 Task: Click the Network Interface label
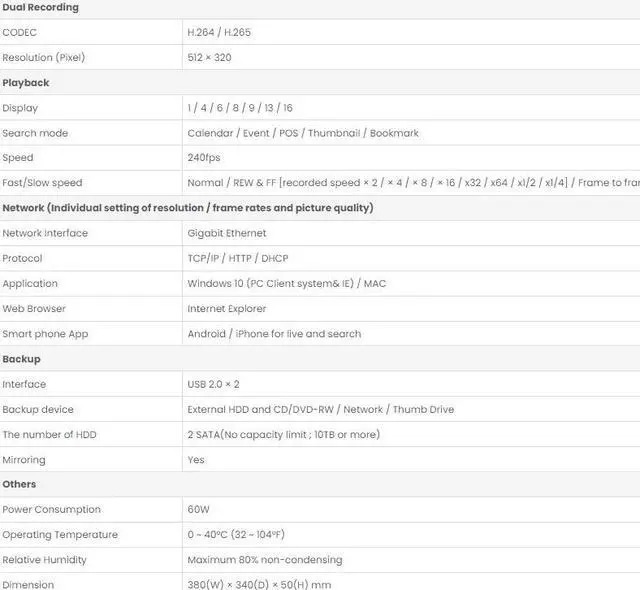coord(45,233)
